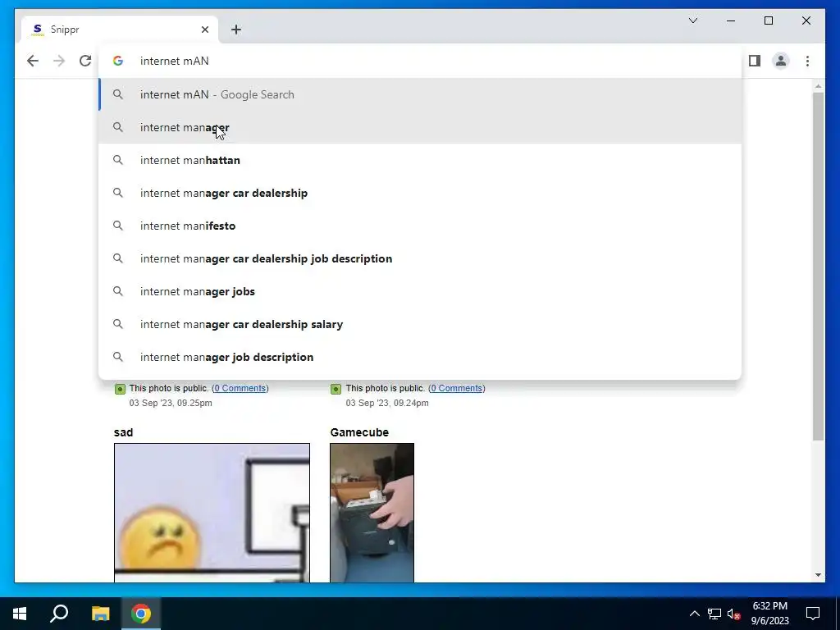Viewport: 840px width, 630px height.
Task: Click the scrollbar down arrow
Action: tap(818, 575)
